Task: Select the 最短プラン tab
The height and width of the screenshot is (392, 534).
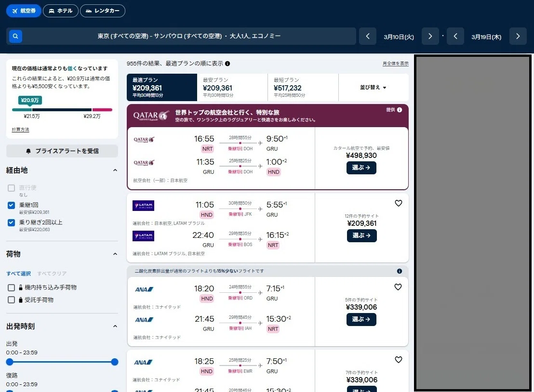Action: tap(303, 88)
